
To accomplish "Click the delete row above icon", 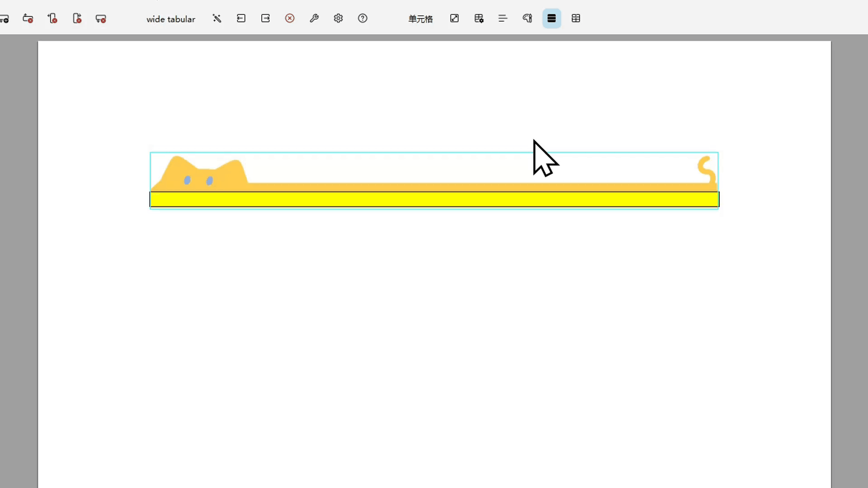I will (x=28, y=19).
